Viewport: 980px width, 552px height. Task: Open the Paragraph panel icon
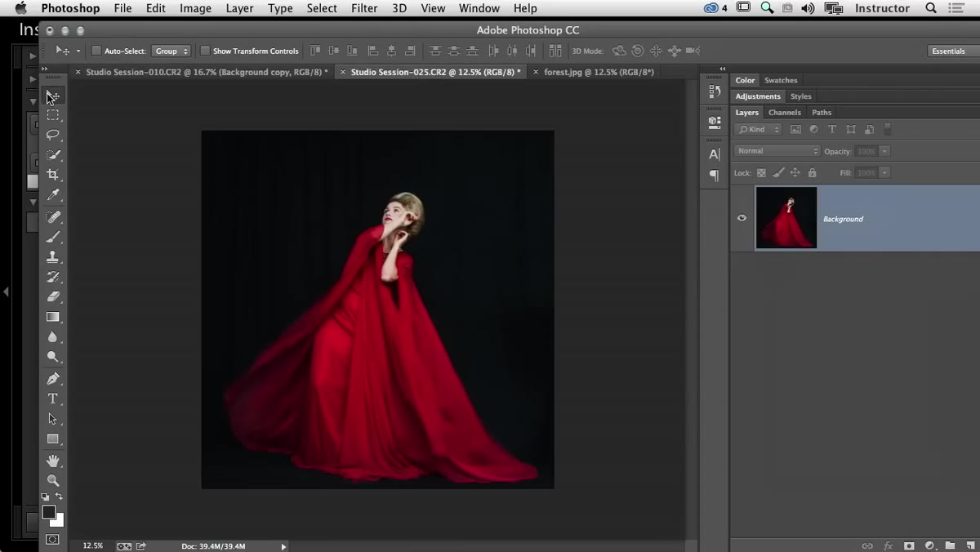pos(715,175)
